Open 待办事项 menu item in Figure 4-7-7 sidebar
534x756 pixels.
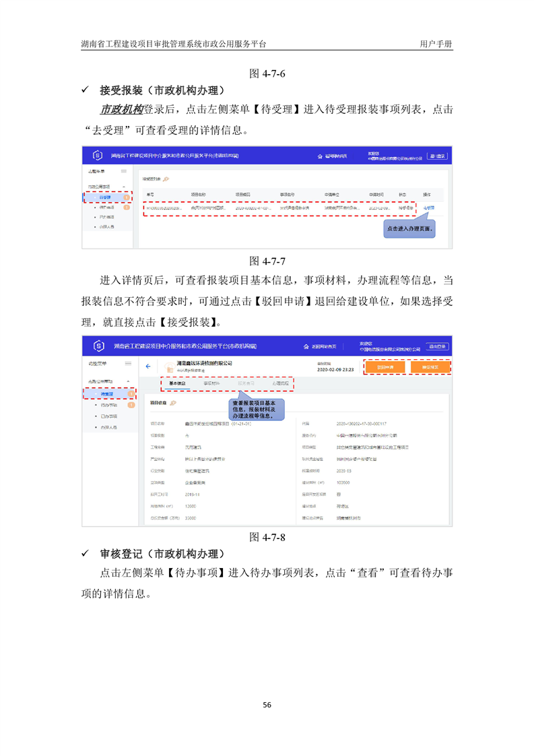(x=107, y=208)
